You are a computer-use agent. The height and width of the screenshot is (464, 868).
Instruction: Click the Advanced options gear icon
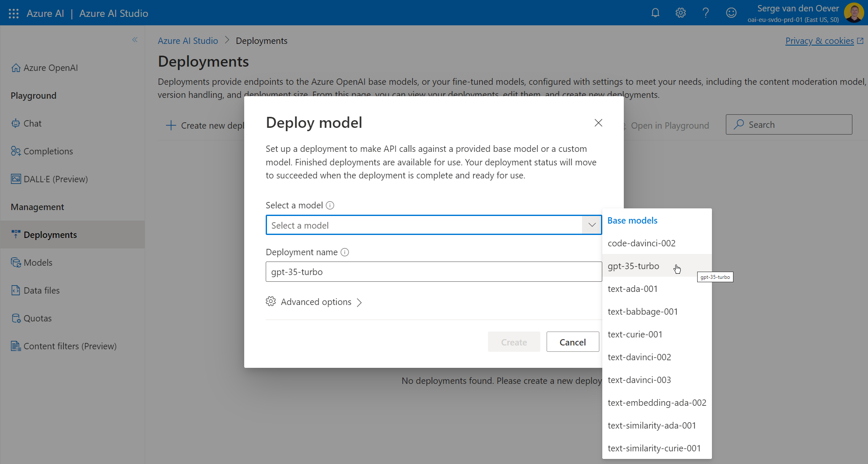(271, 302)
